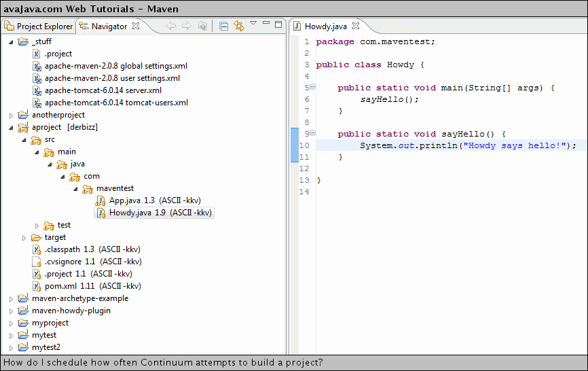Expand the mytest project
This screenshot has width=588, height=371.
pyautogui.click(x=12, y=336)
